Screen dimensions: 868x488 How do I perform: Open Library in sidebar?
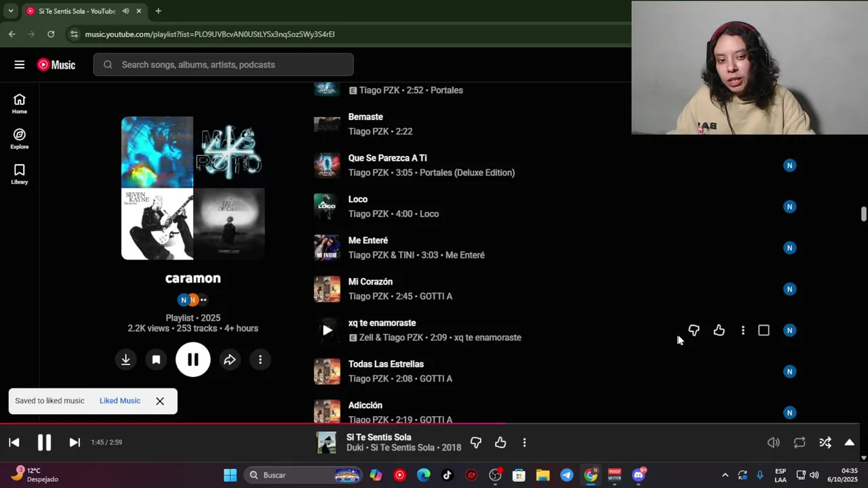[20, 174]
